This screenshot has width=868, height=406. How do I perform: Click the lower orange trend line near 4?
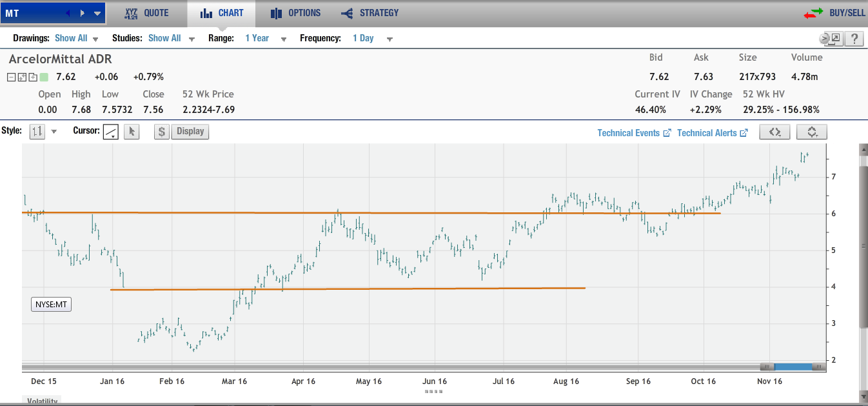tap(348, 289)
